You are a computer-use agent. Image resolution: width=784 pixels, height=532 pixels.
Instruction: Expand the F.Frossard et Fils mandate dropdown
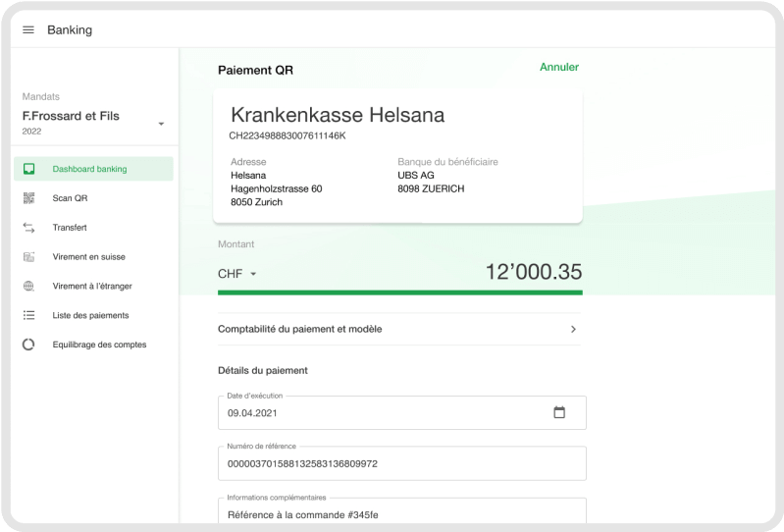pos(161,124)
